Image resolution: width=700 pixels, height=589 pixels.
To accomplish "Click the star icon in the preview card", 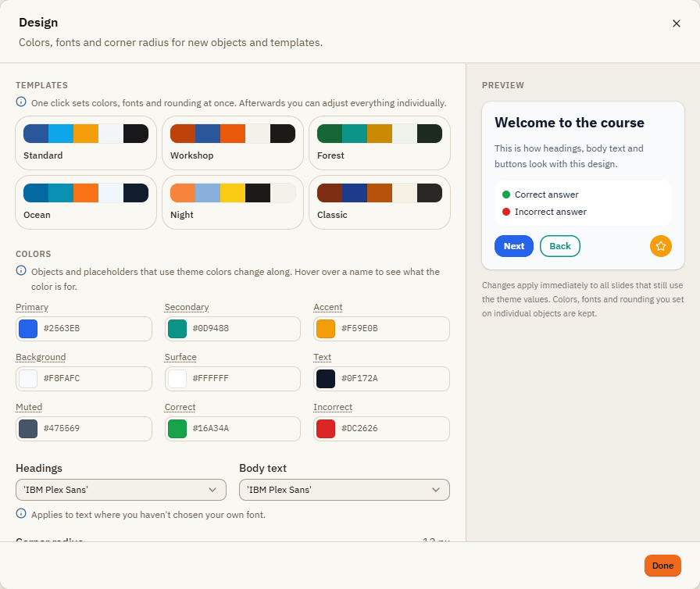I will coord(661,246).
